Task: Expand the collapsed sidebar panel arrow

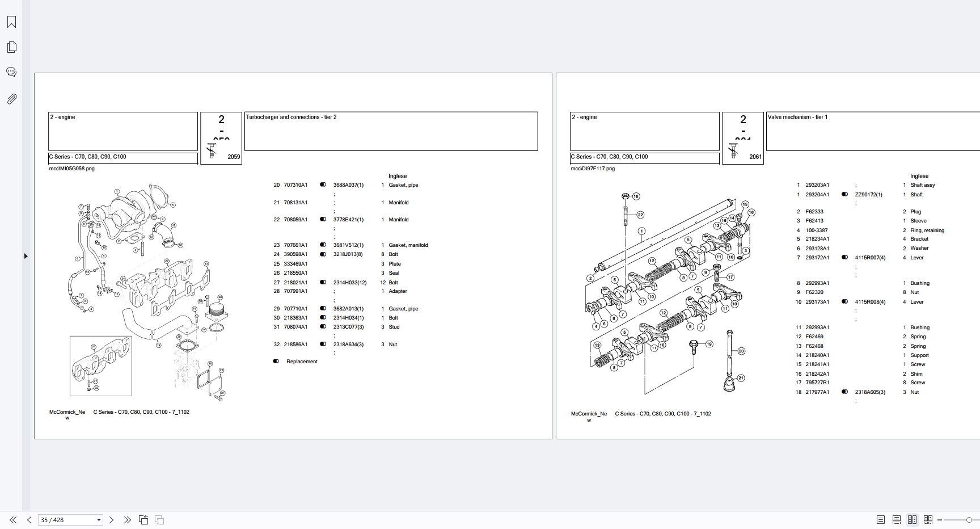Action: click(x=26, y=256)
